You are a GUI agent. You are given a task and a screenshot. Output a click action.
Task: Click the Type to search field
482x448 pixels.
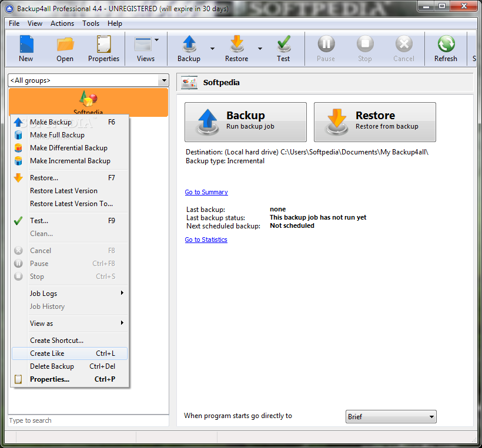pyautogui.click(x=89, y=420)
